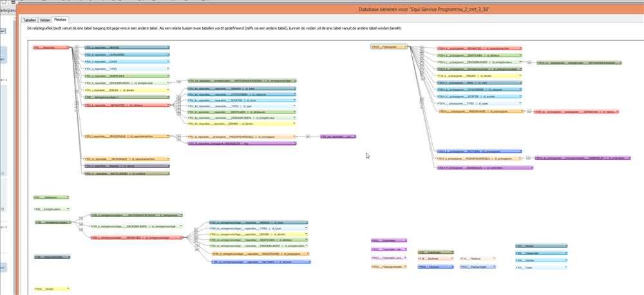Select the red T01_k reparaties REPARATIES box
This screenshot has height=295, width=644.
pyautogui.click(x=128, y=105)
